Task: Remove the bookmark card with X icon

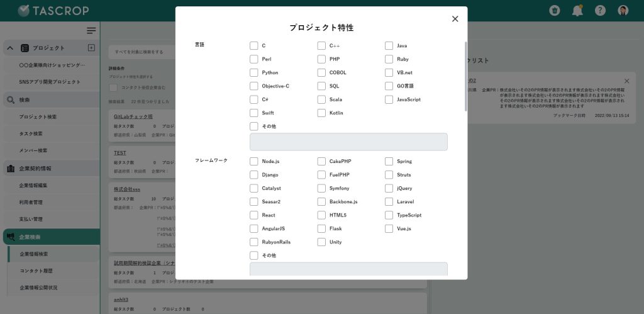Action: pyautogui.click(x=627, y=81)
